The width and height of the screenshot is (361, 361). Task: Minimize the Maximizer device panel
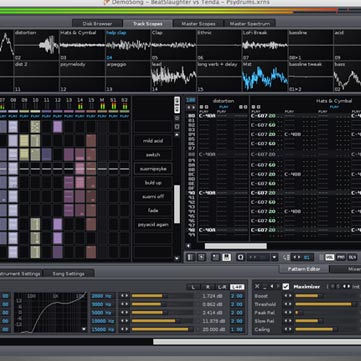[265, 287]
